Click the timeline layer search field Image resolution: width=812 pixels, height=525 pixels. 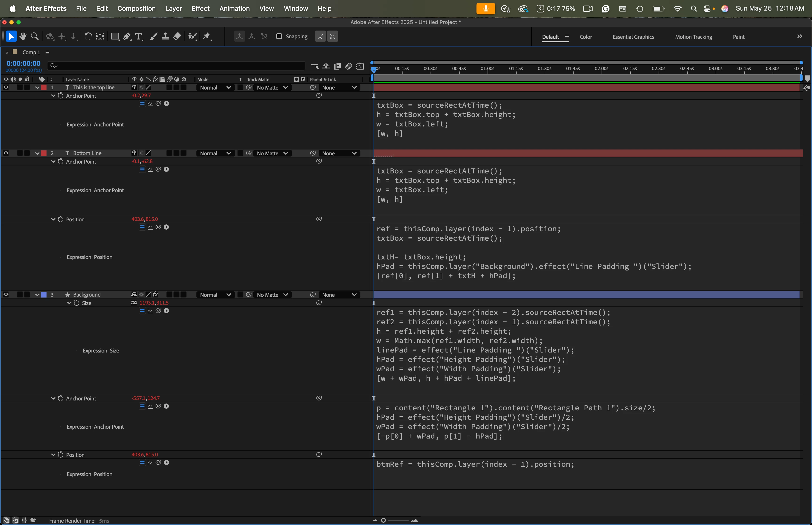(177, 66)
